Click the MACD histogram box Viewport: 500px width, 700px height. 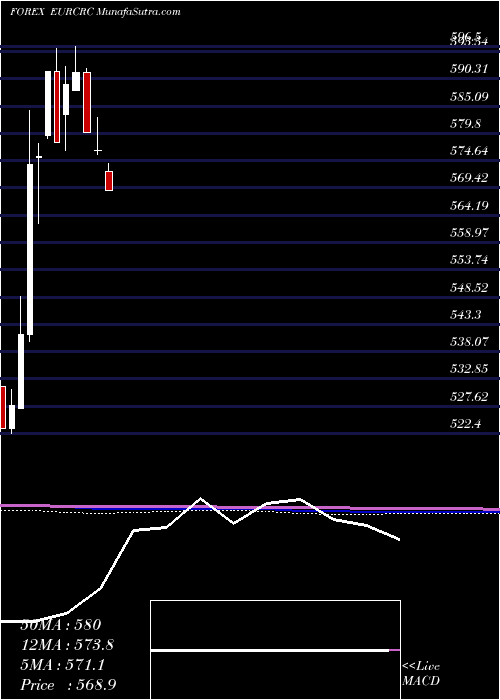pos(275,650)
